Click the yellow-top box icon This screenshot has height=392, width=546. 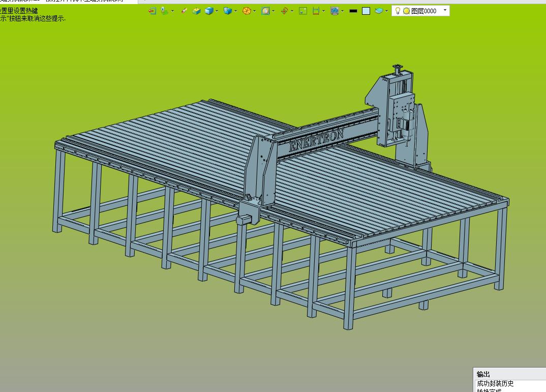196,11
